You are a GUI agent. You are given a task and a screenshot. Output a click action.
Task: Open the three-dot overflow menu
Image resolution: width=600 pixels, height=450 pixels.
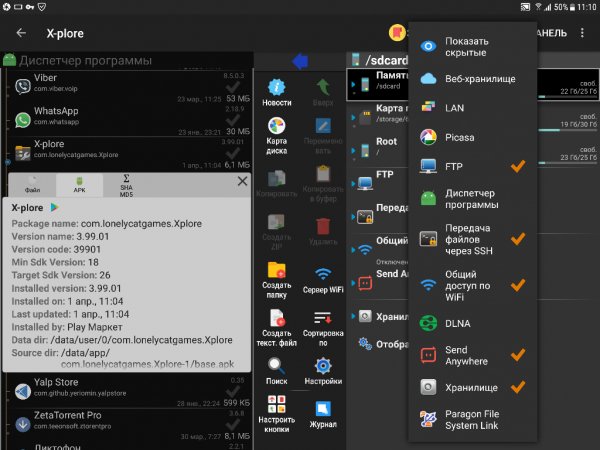click(582, 33)
